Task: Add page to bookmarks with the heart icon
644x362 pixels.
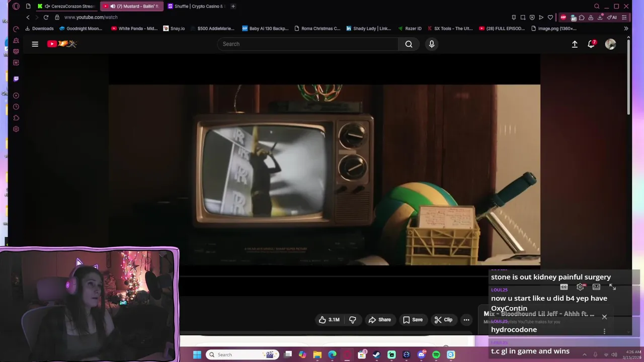Action: (550, 18)
